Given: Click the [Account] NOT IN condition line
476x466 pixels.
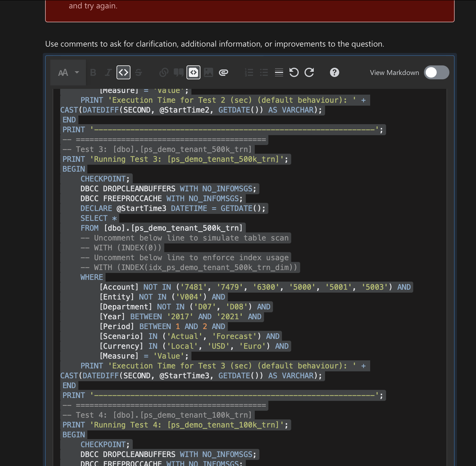Looking at the screenshot, I should 255,287.
